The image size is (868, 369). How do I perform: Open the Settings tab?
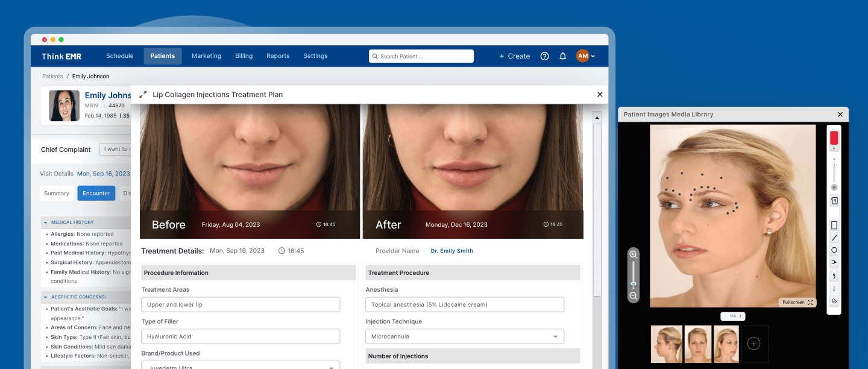click(315, 56)
